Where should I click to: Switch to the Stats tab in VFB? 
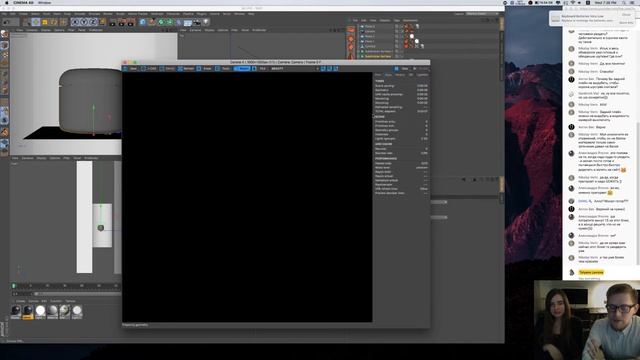(x=388, y=75)
